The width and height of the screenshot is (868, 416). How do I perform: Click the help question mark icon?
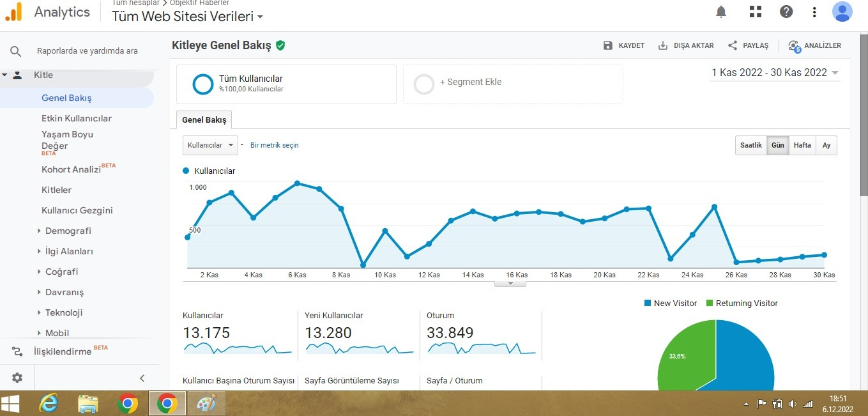coord(787,12)
